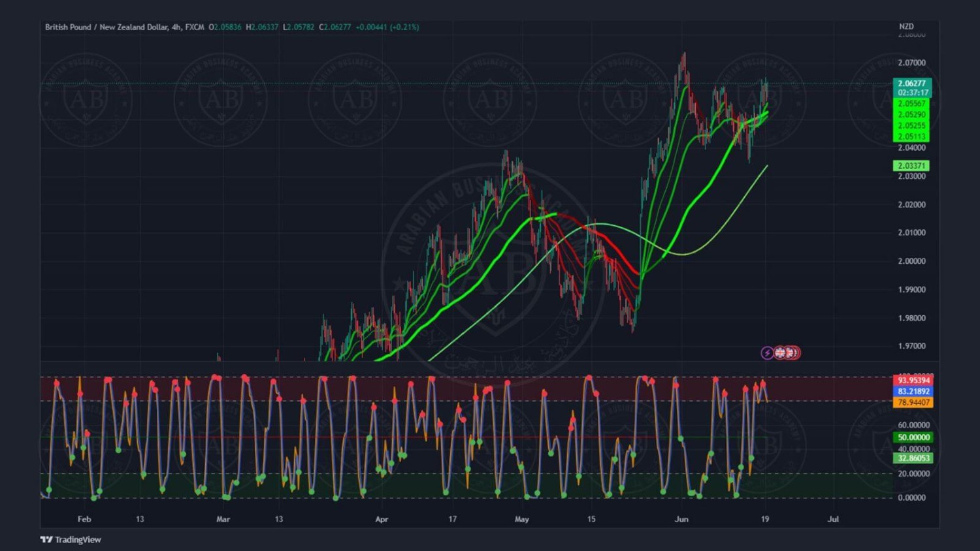Click the 2.07000 price scale level
980x551 pixels.
[x=911, y=63]
